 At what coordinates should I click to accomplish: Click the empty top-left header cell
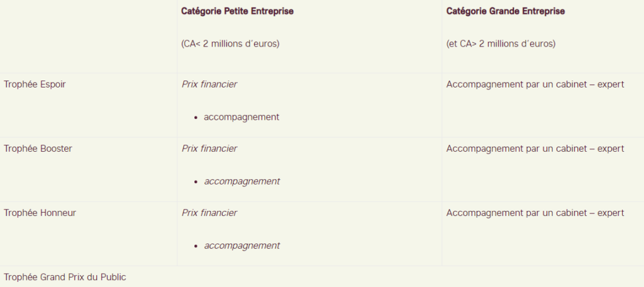click(88, 36)
